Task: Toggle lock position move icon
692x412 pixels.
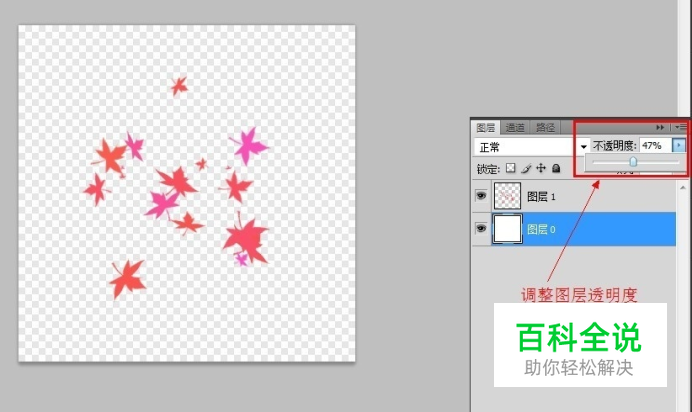Action: point(541,168)
